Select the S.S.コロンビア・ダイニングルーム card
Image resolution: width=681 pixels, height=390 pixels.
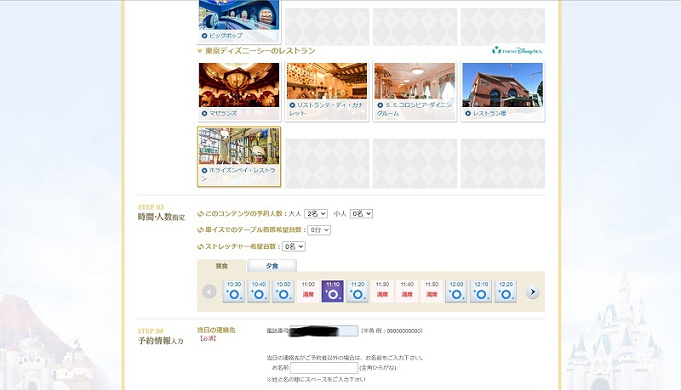pos(415,91)
